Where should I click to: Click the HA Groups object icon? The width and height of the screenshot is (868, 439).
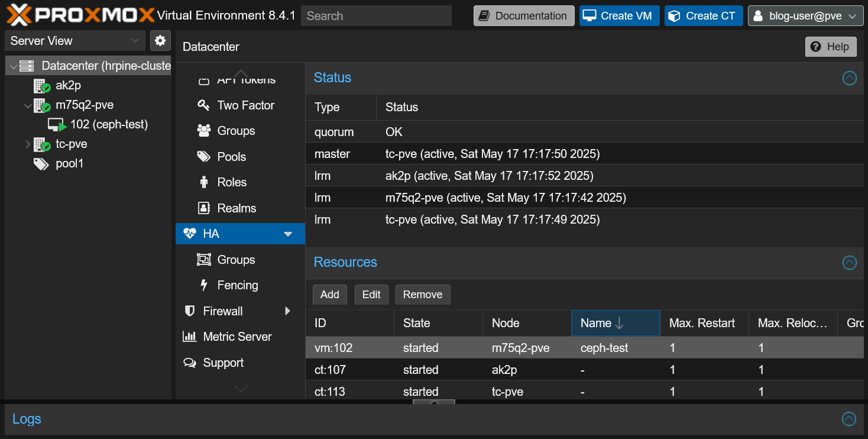click(x=204, y=260)
